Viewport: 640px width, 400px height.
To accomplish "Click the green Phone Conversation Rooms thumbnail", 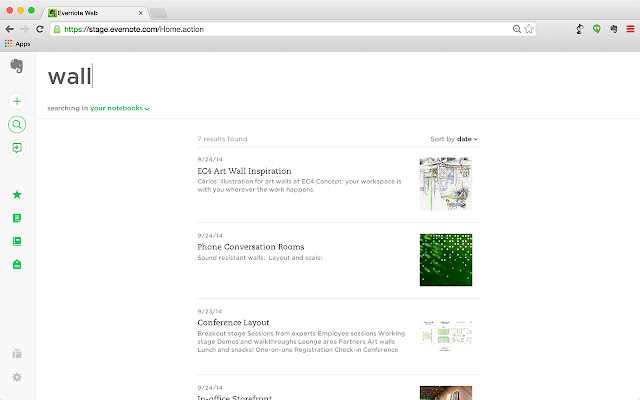I will pos(446,260).
